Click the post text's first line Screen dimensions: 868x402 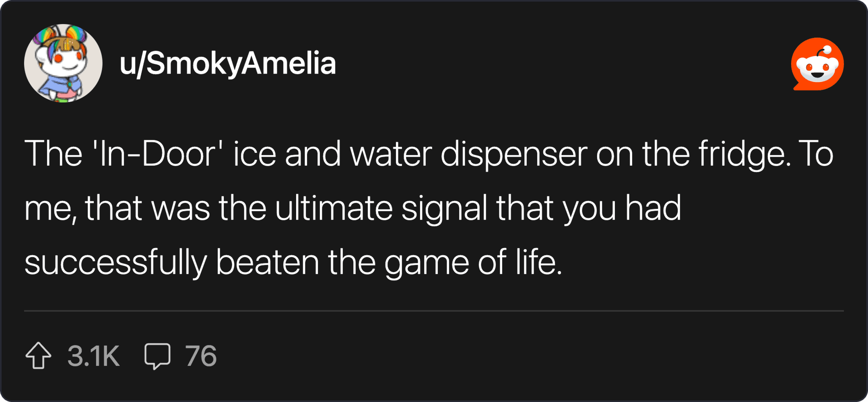429,154
